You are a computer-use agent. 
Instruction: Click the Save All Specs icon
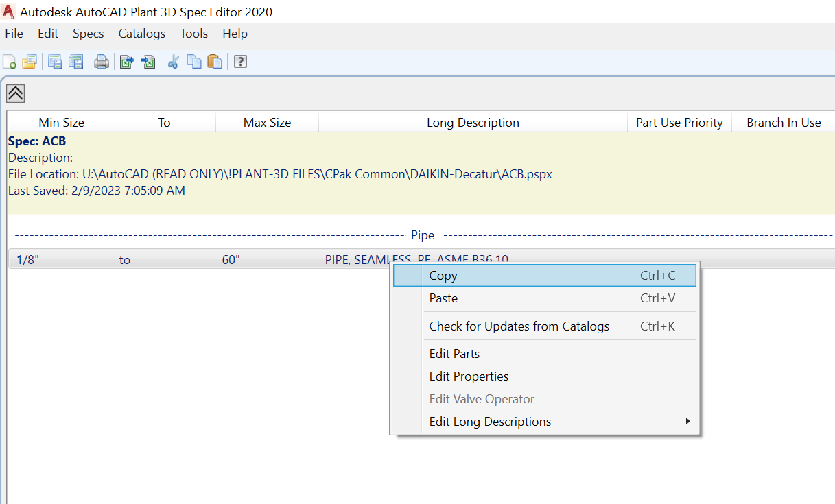click(75, 62)
